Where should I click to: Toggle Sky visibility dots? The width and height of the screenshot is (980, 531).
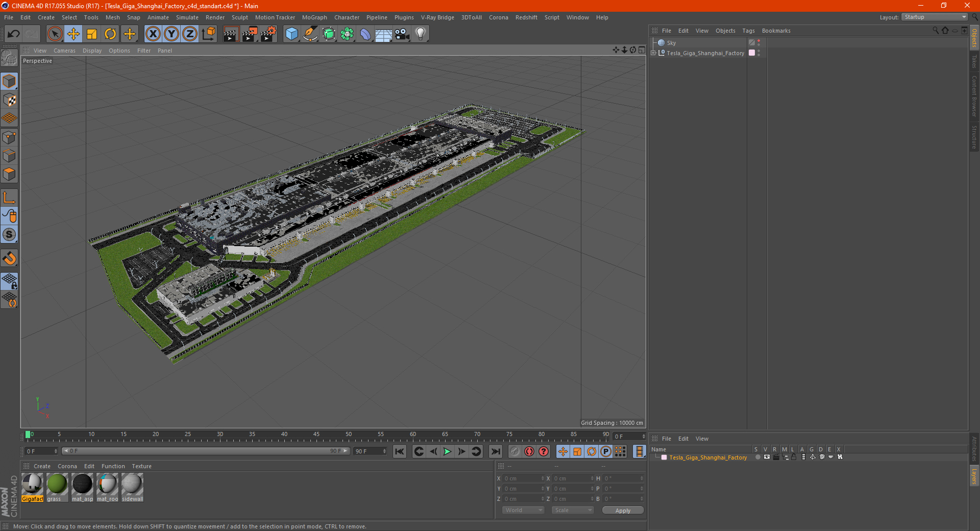pos(759,43)
